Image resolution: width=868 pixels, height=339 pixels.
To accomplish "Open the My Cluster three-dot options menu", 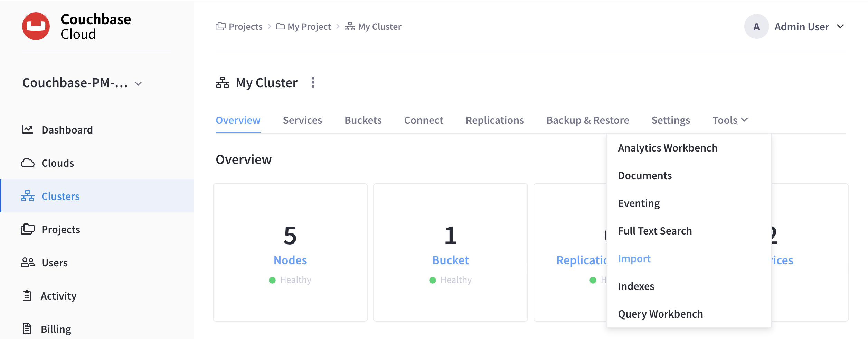I will click(313, 83).
